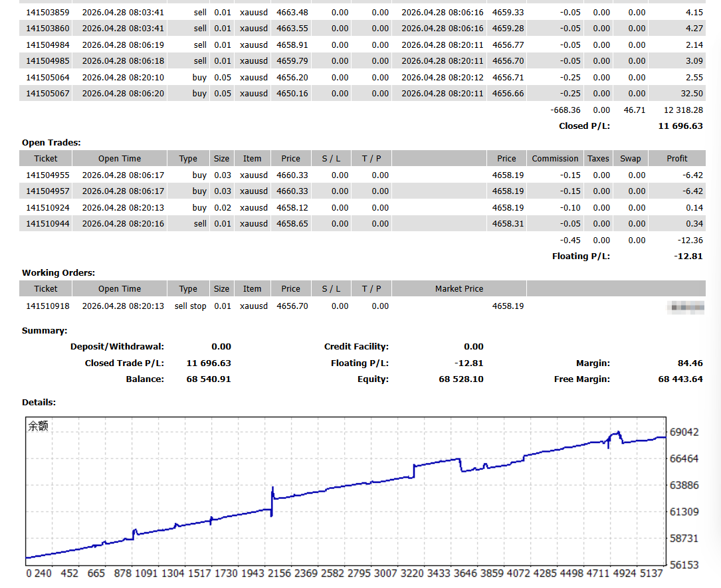
Task: Select ticket number 141504985
Action: [47, 61]
